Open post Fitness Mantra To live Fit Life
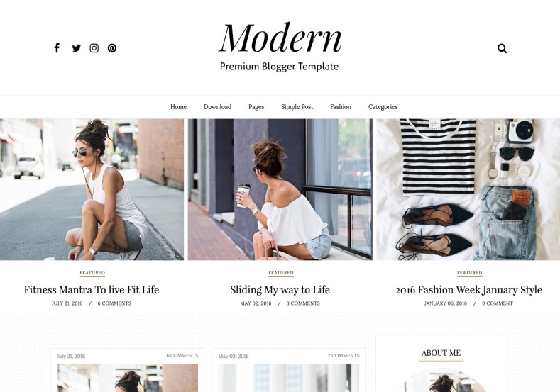560x392 pixels. 92,290
